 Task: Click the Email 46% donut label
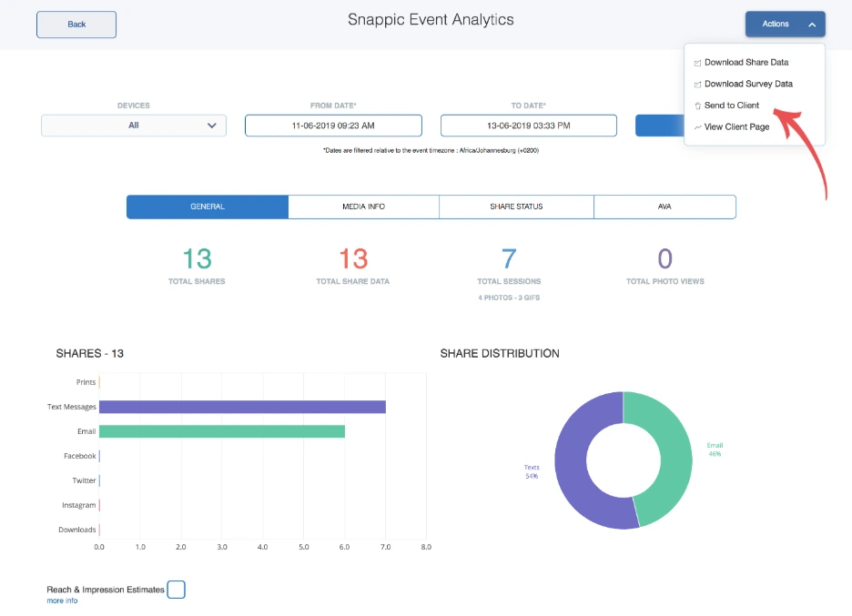[715, 449]
